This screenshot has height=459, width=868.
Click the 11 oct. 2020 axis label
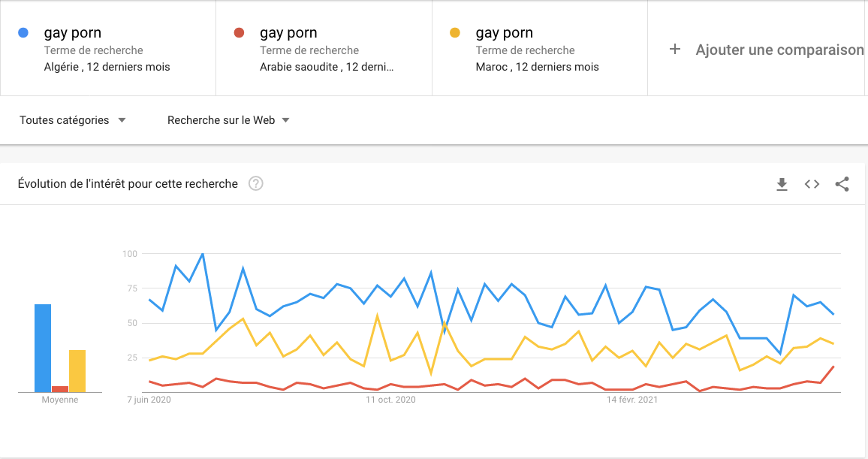click(x=390, y=400)
